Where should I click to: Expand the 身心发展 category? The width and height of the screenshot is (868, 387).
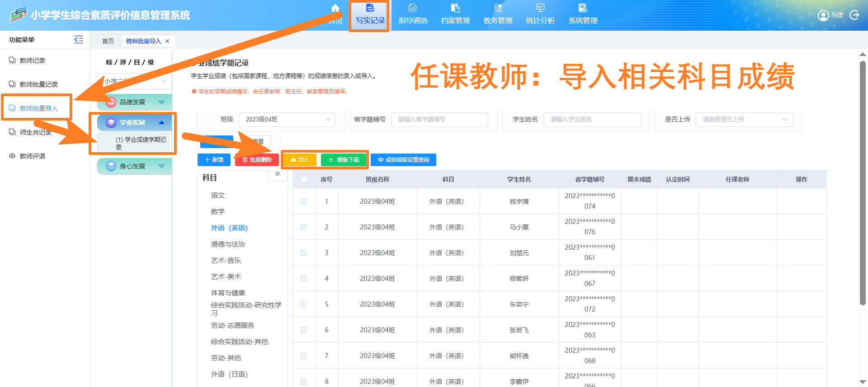tap(135, 166)
